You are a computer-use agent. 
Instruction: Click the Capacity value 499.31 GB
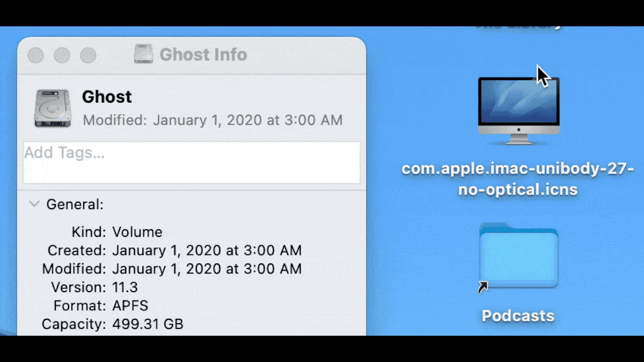tap(147, 324)
